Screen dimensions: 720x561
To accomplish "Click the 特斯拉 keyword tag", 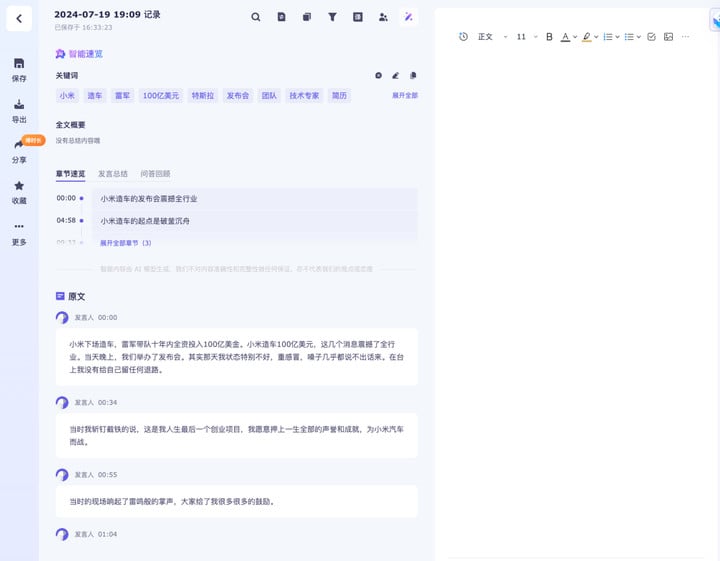I will pos(202,95).
